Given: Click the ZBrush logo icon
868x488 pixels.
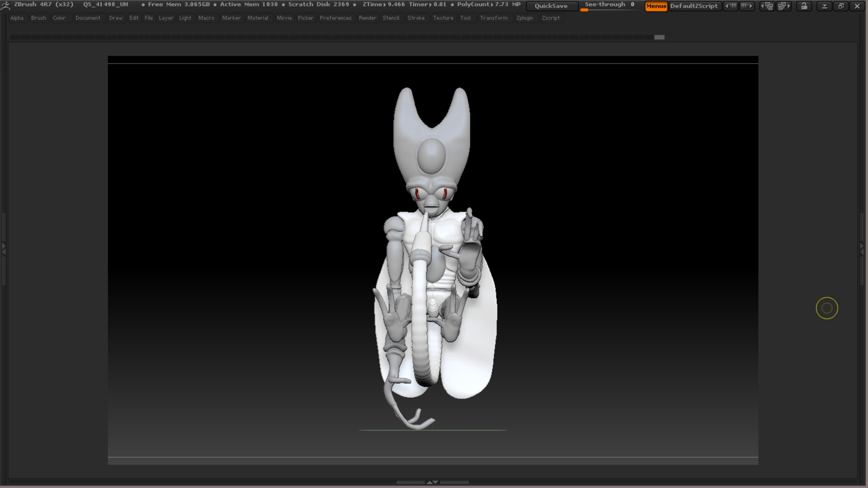Looking at the screenshot, I should (x=5, y=5).
